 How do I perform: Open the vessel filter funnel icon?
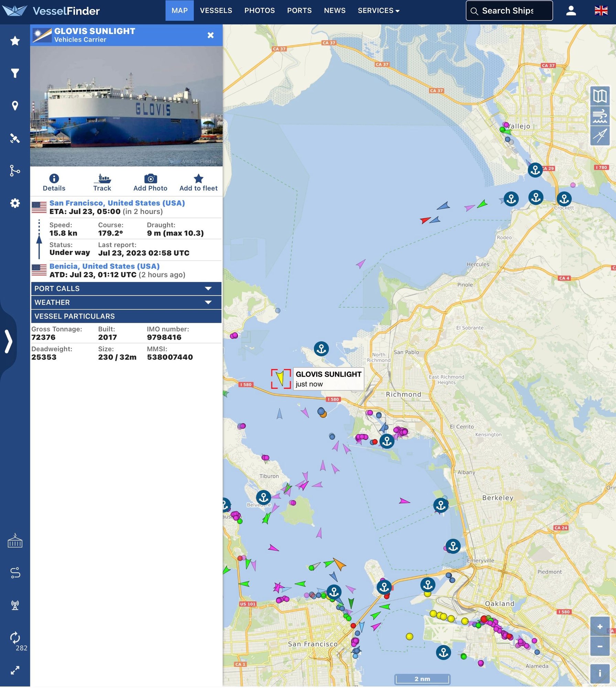[x=15, y=73]
